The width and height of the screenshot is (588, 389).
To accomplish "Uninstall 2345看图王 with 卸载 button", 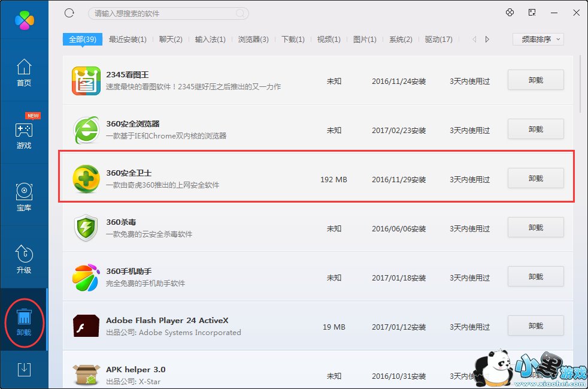I will pyautogui.click(x=536, y=80).
